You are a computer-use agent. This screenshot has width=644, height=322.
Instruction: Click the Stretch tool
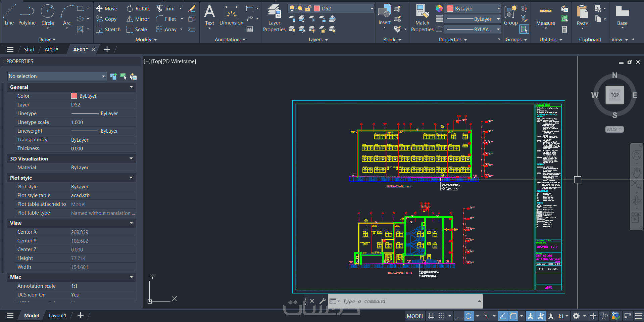(108, 30)
